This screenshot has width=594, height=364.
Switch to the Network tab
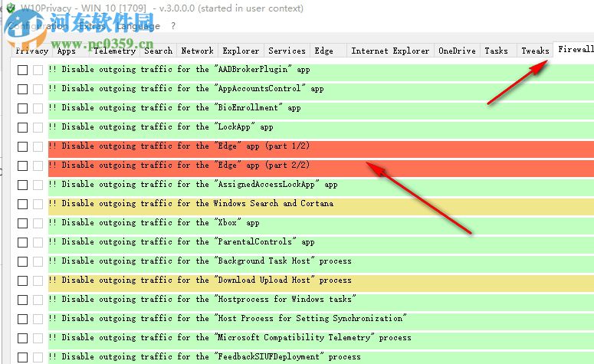197,51
